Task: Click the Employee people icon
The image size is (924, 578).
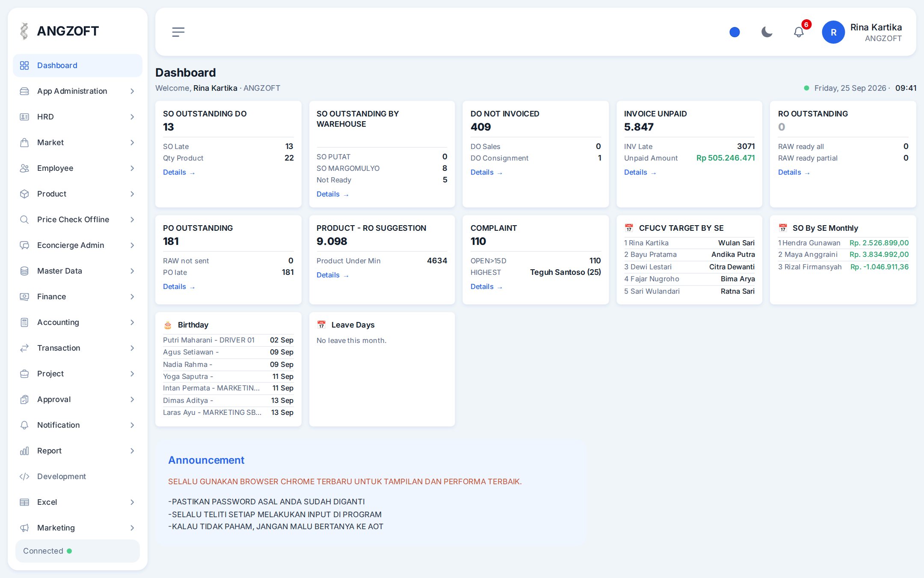Action: click(24, 168)
